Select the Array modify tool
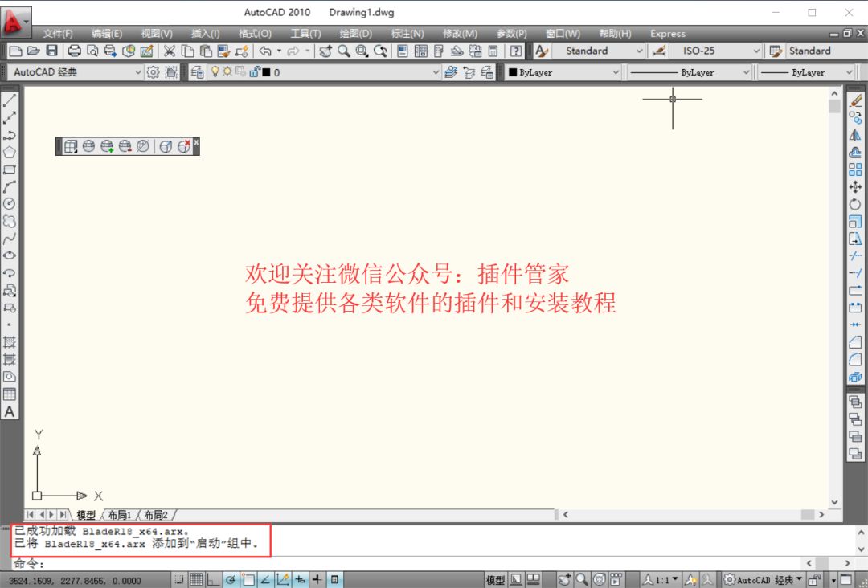868x588 pixels. tap(855, 169)
